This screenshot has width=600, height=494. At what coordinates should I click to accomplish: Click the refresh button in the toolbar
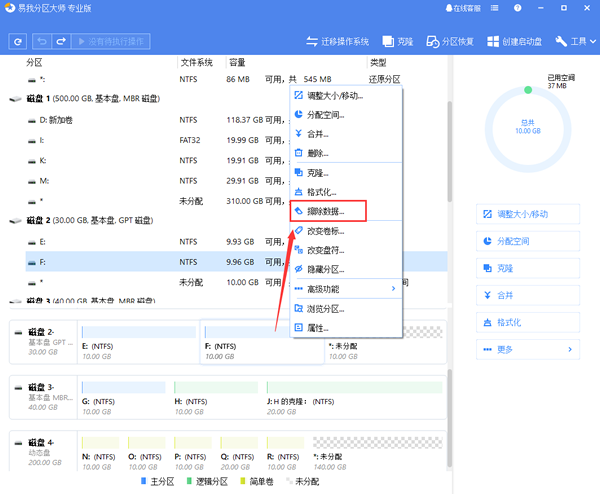coord(18,41)
